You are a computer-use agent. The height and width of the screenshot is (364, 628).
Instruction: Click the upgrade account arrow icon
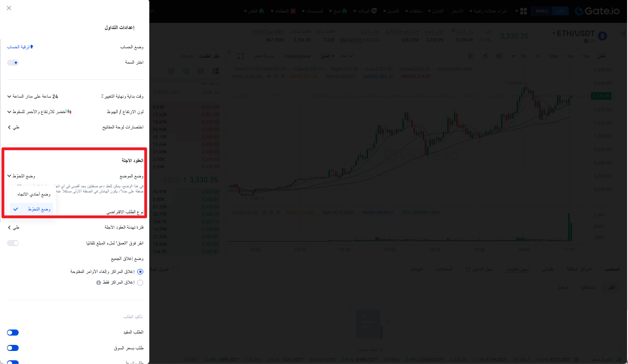pyautogui.click(x=32, y=47)
